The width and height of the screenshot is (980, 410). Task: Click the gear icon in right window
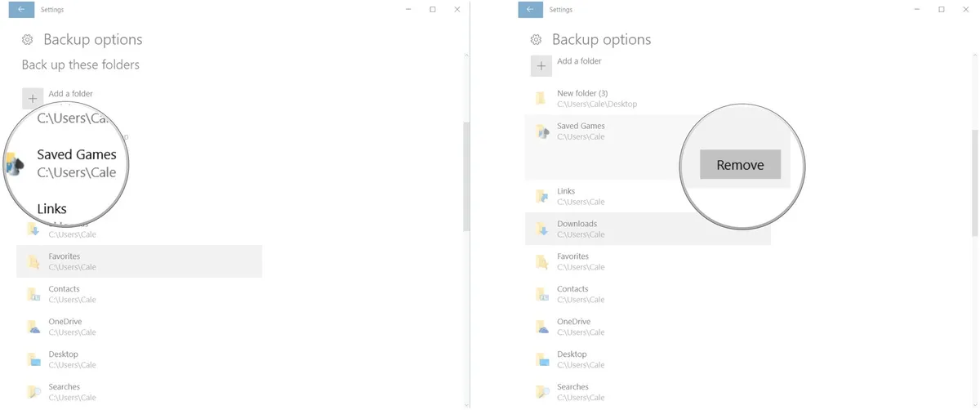[x=536, y=40]
